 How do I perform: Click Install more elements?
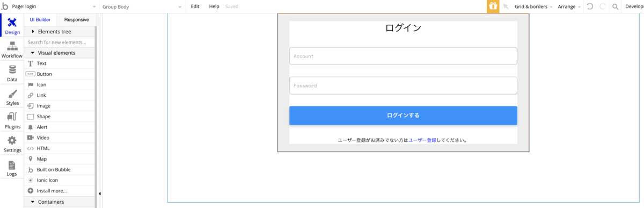(60, 191)
